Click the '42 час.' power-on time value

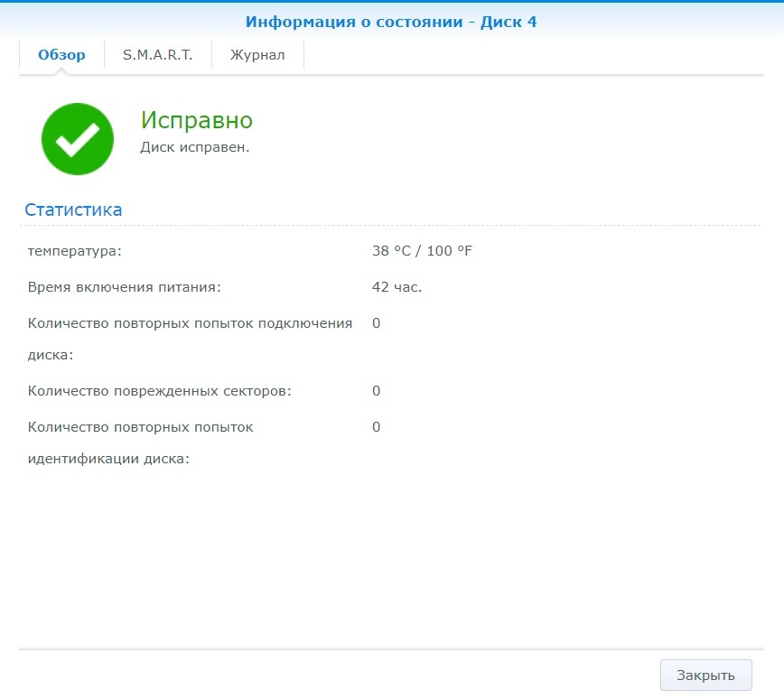click(397, 287)
